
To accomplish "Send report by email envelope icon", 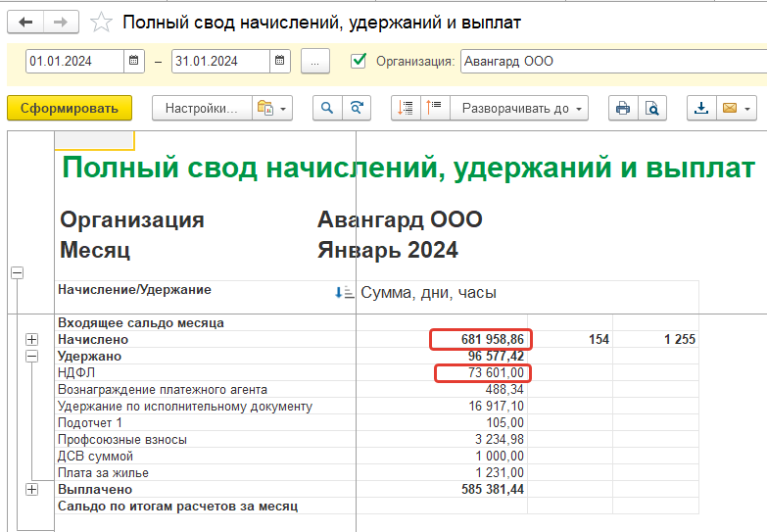I will (x=730, y=108).
